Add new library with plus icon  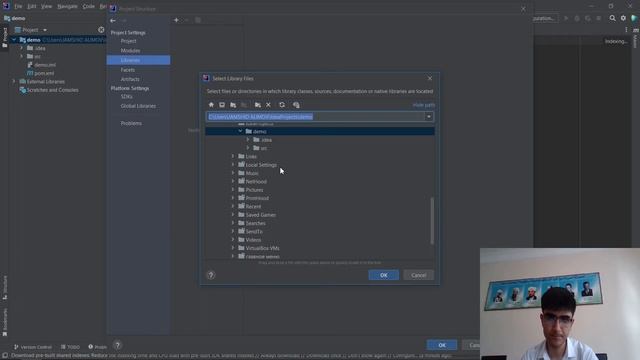pyautogui.click(x=176, y=20)
